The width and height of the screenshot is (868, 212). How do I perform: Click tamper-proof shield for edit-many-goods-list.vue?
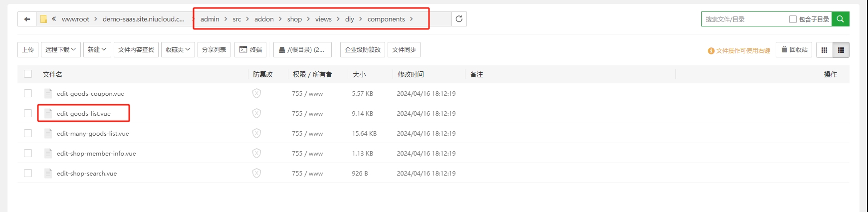(256, 133)
